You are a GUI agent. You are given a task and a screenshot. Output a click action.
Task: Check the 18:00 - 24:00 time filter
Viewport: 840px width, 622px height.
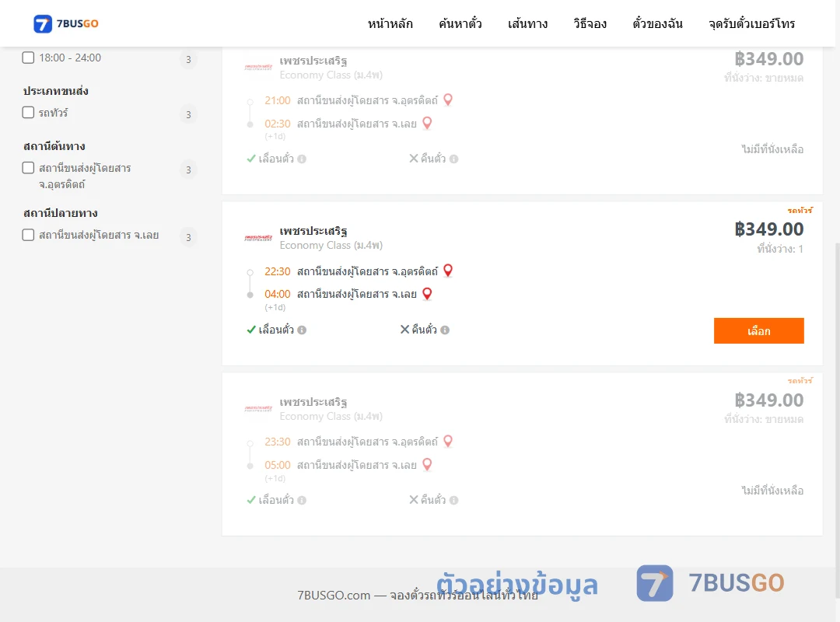pos(29,58)
